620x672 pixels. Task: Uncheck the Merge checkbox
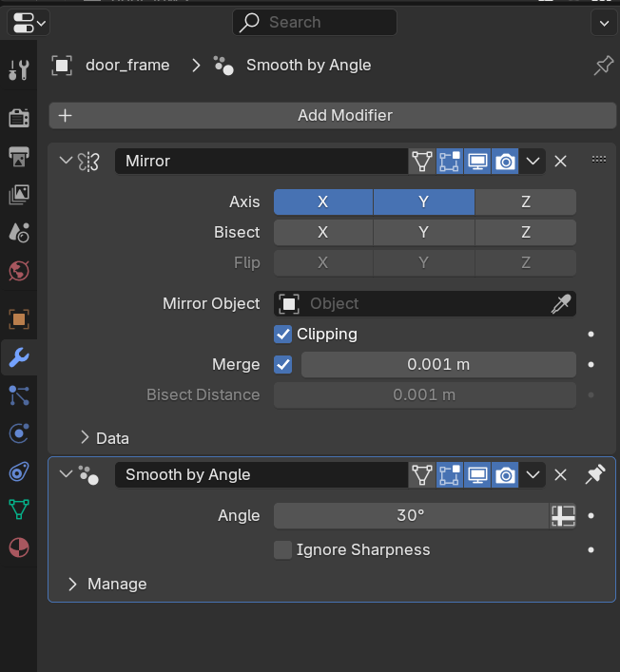(283, 365)
